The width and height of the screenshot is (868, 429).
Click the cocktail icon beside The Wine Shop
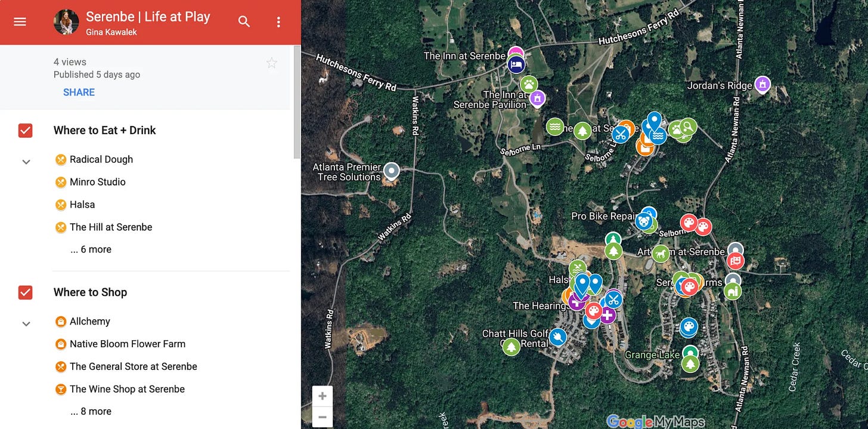(x=60, y=389)
